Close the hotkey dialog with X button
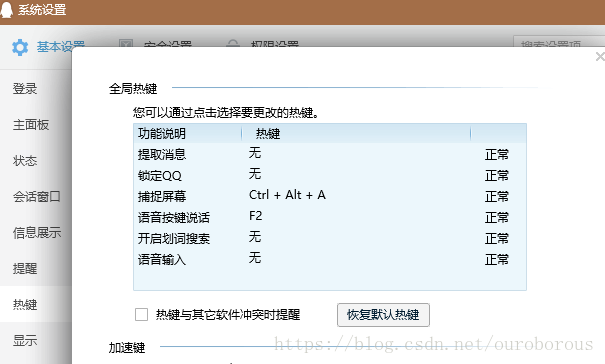Viewport: 605px width, 364px height. click(x=600, y=57)
